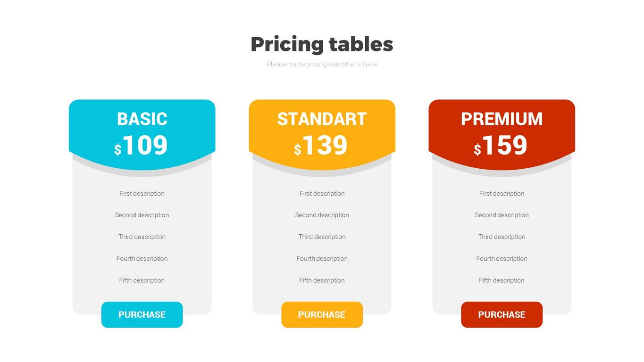The image size is (644, 362).
Task: Click "Third description" under the Premium plan
Action: click(x=502, y=237)
